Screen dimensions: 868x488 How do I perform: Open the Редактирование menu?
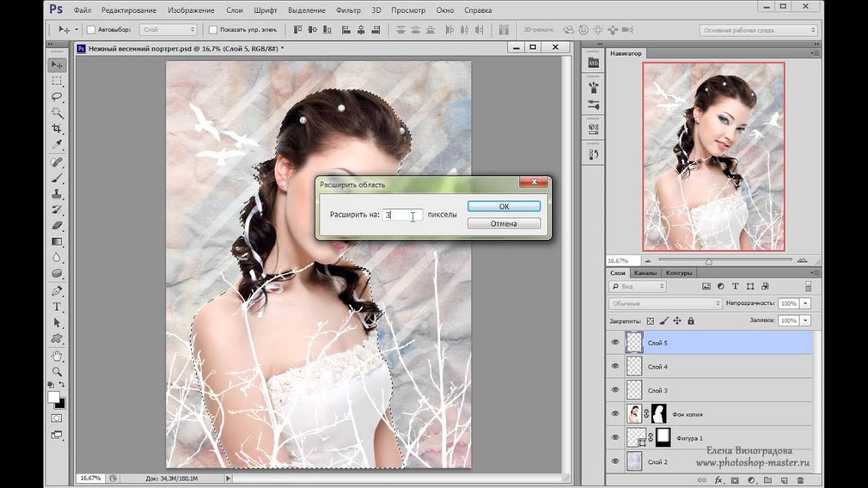[x=129, y=10]
